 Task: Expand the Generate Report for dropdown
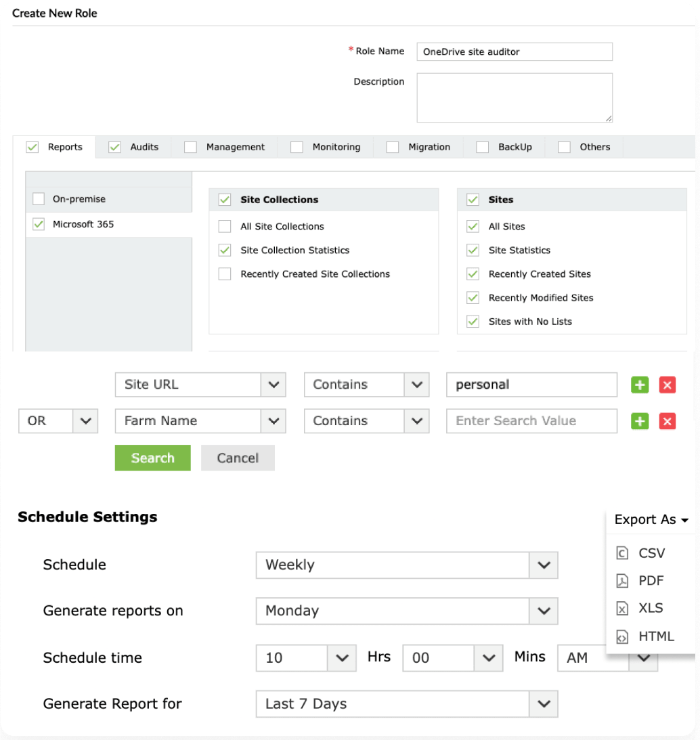(543, 703)
